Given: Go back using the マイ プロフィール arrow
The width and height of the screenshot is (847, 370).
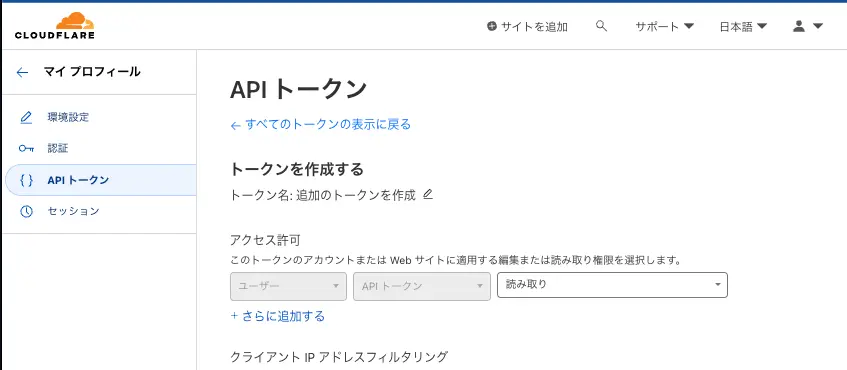Looking at the screenshot, I should [x=22, y=72].
